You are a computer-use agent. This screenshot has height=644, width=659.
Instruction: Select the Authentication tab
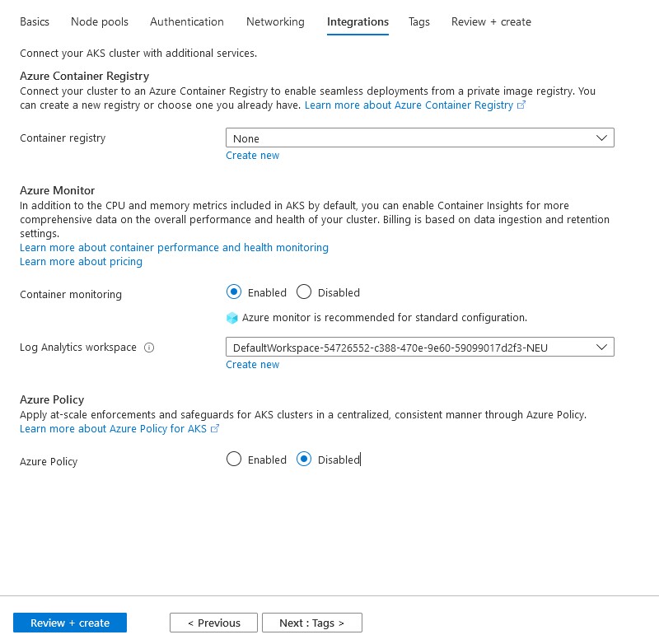click(x=187, y=22)
